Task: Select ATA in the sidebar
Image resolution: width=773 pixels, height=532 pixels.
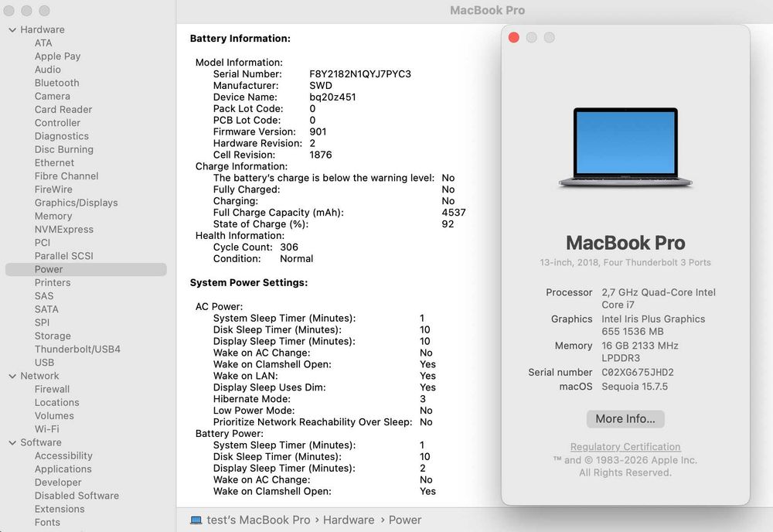Action: 43,43
